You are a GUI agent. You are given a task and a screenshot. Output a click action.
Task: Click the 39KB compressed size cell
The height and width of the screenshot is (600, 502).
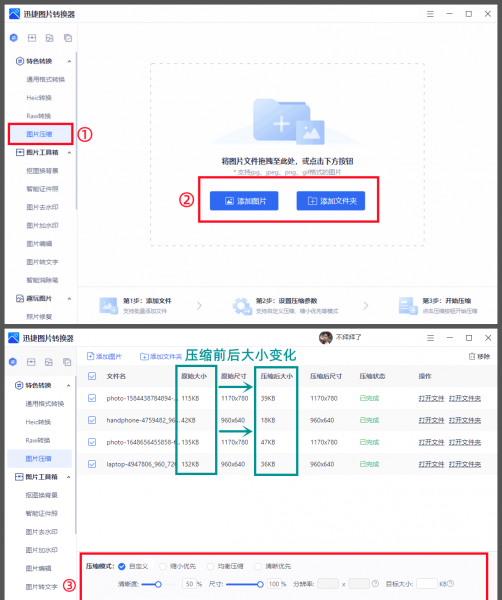point(268,398)
